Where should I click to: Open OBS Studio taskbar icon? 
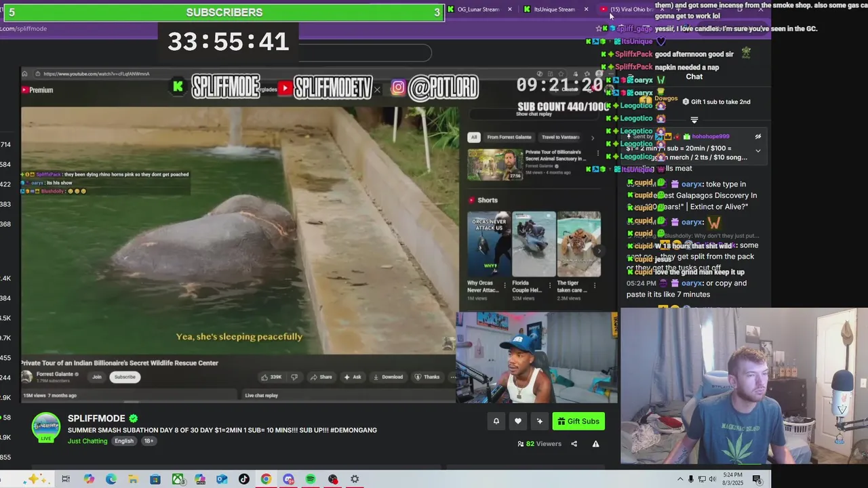coord(333,479)
